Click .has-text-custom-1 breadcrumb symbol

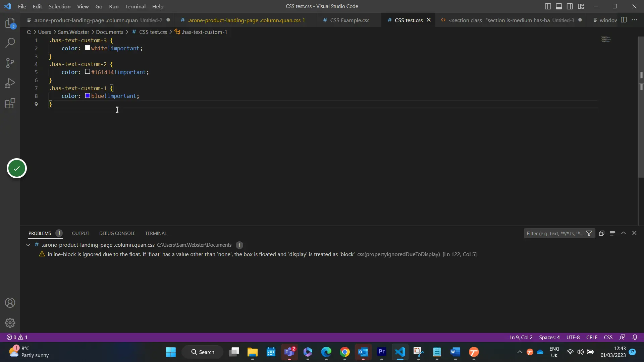click(x=201, y=32)
